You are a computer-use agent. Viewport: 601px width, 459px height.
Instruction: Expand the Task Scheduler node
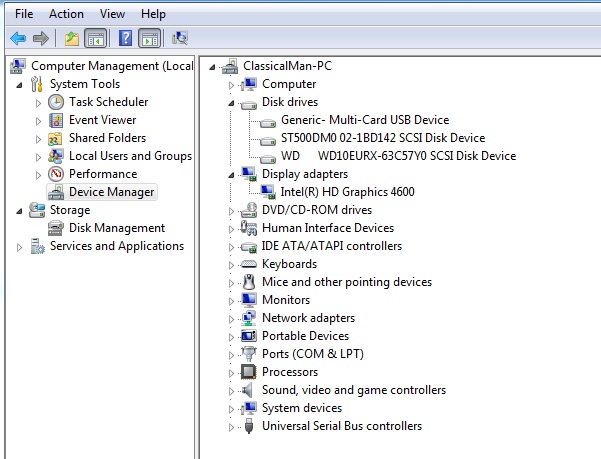38,103
